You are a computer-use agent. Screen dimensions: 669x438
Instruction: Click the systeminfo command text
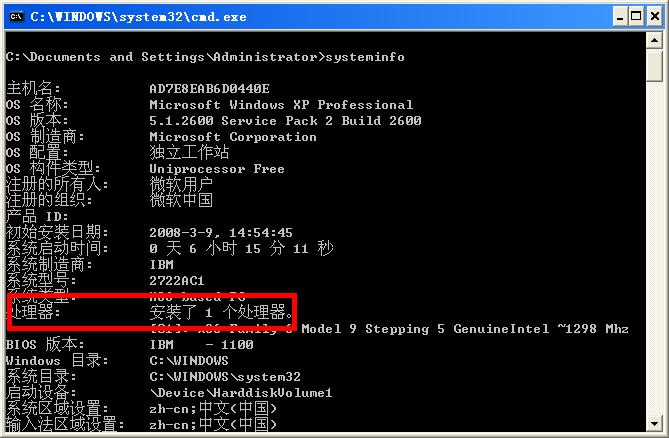coord(363,57)
